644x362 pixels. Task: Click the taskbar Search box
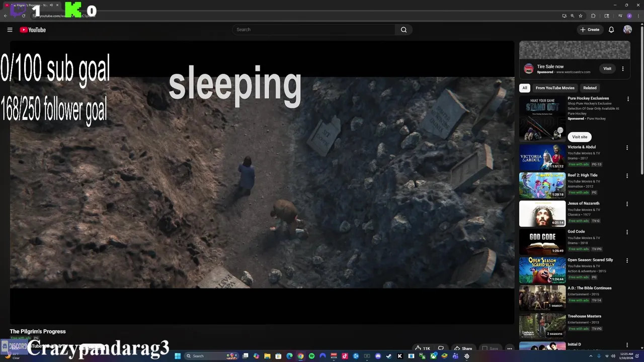point(211,356)
